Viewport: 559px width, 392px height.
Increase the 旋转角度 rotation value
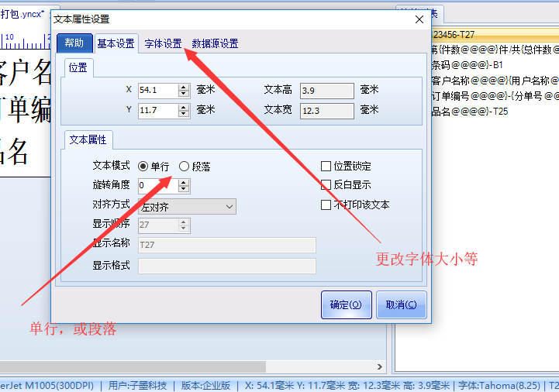[x=184, y=182]
